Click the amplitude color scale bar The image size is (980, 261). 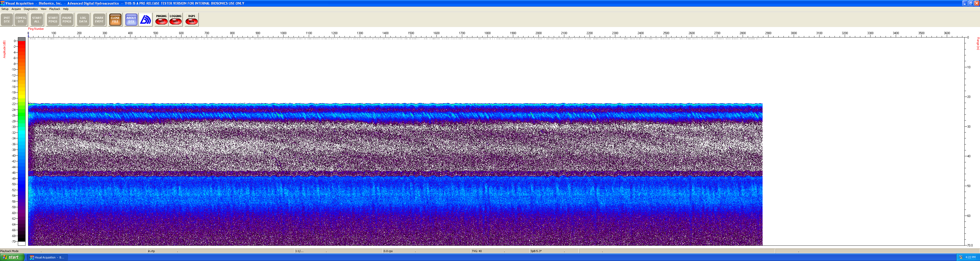coord(22,141)
